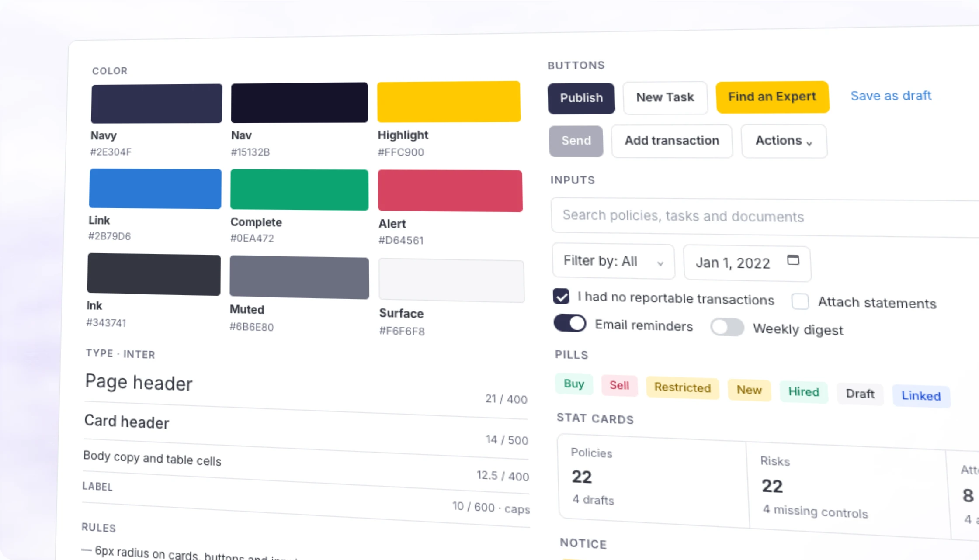Select the Restricted pill
This screenshot has width=979, height=560.
(x=682, y=387)
